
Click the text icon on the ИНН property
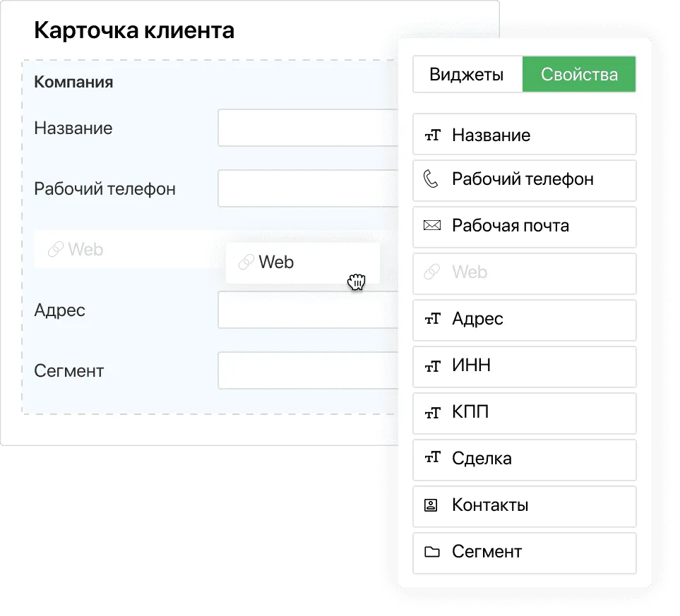pyautogui.click(x=433, y=366)
